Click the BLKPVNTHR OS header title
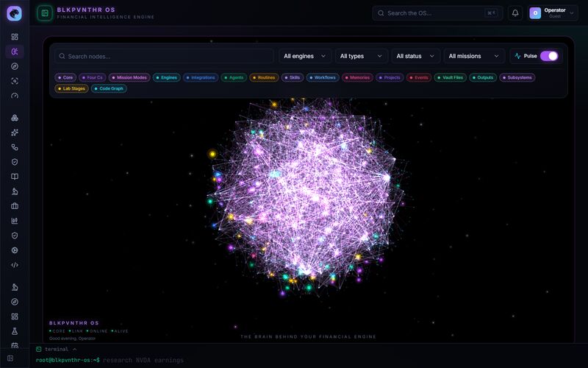The width and height of the screenshot is (588, 368). (86, 10)
